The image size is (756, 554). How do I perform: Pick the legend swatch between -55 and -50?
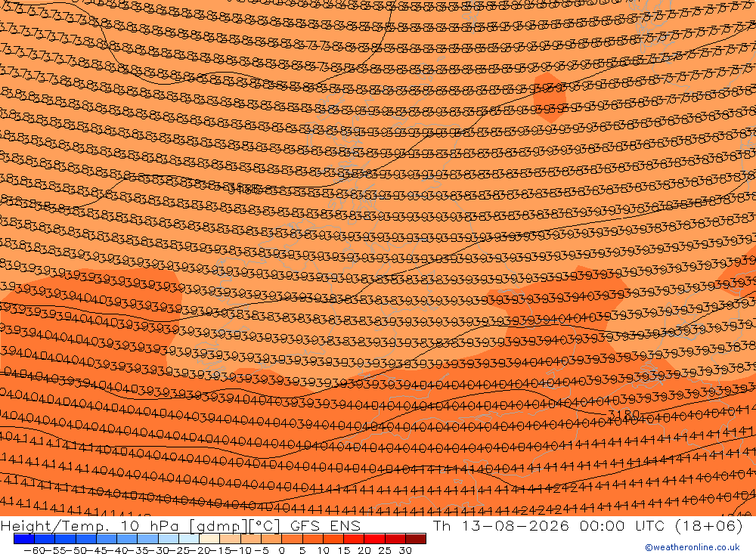(x=66, y=539)
